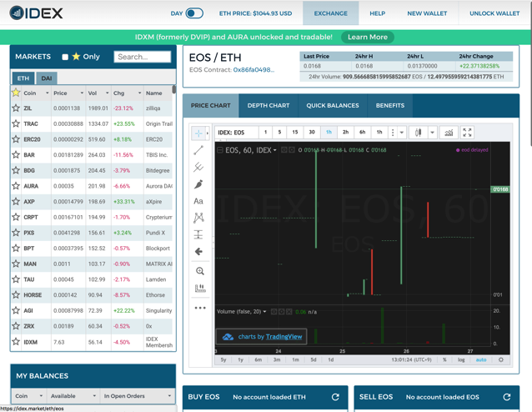Open EOS contract address 0x86fa0498 link

point(253,69)
